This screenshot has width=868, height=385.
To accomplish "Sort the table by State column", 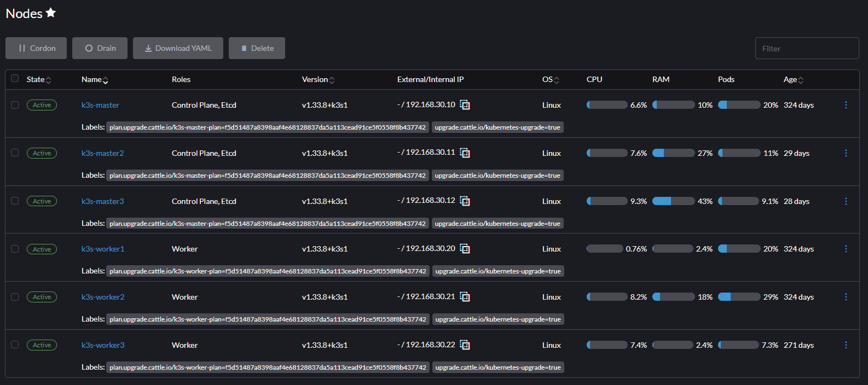I will 39,80.
